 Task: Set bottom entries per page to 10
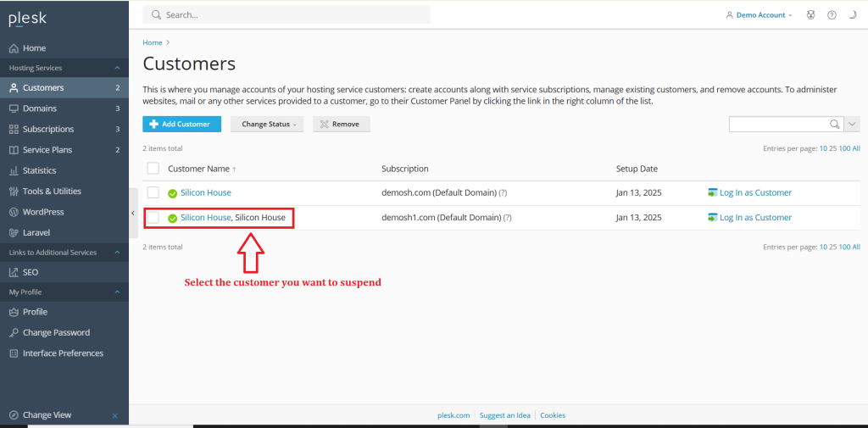[x=823, y=247]
